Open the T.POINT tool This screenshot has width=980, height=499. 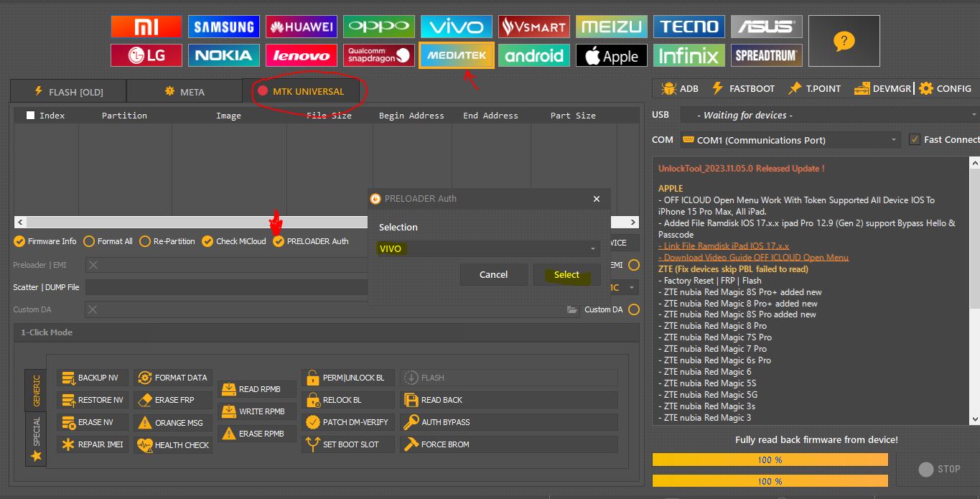(814, 88)
